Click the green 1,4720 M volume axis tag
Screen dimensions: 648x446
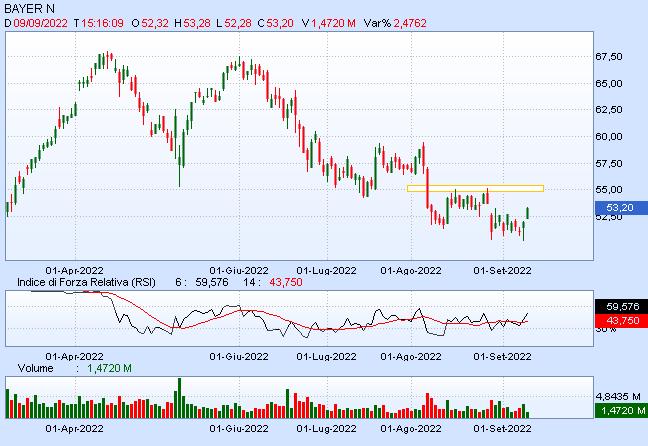[x=621, y=410]
